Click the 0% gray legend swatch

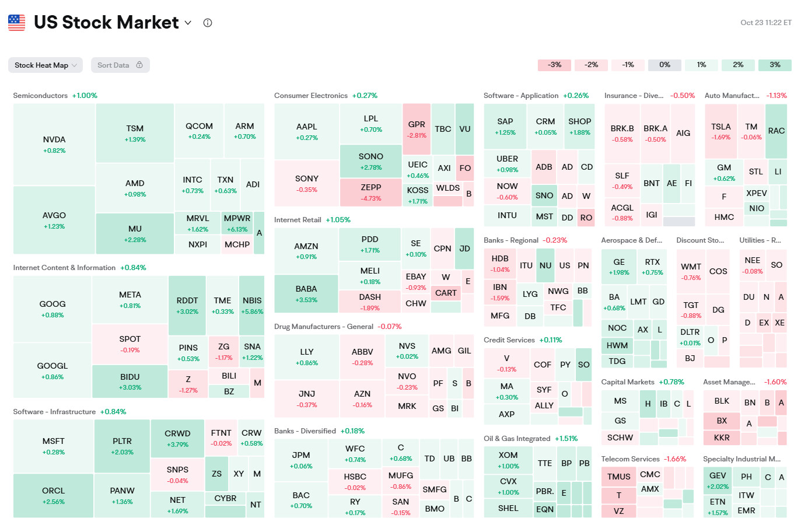coord(664,65)
